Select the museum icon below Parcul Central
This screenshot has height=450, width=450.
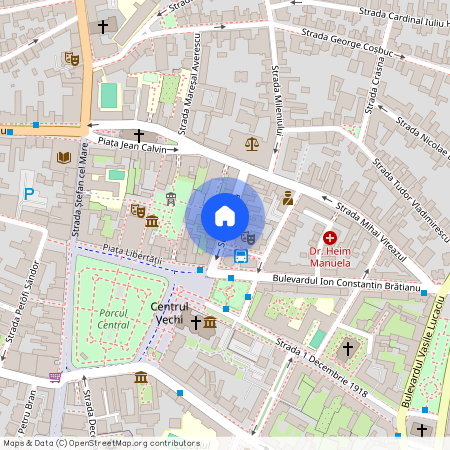141,377
